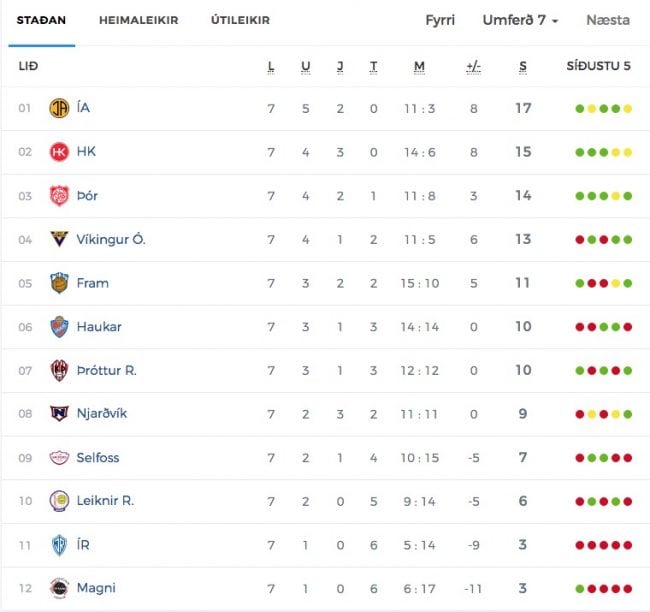The height and width of the screenshot is (612, 650).
Task: Click ÍA's most recent yellow form dot
Action: point(628,108)
